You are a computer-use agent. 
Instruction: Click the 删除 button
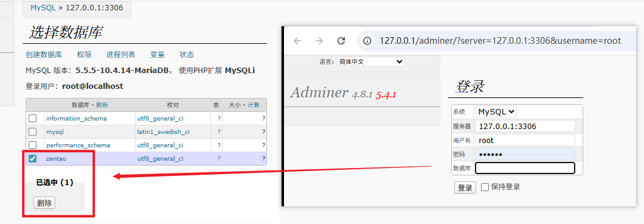44,203
